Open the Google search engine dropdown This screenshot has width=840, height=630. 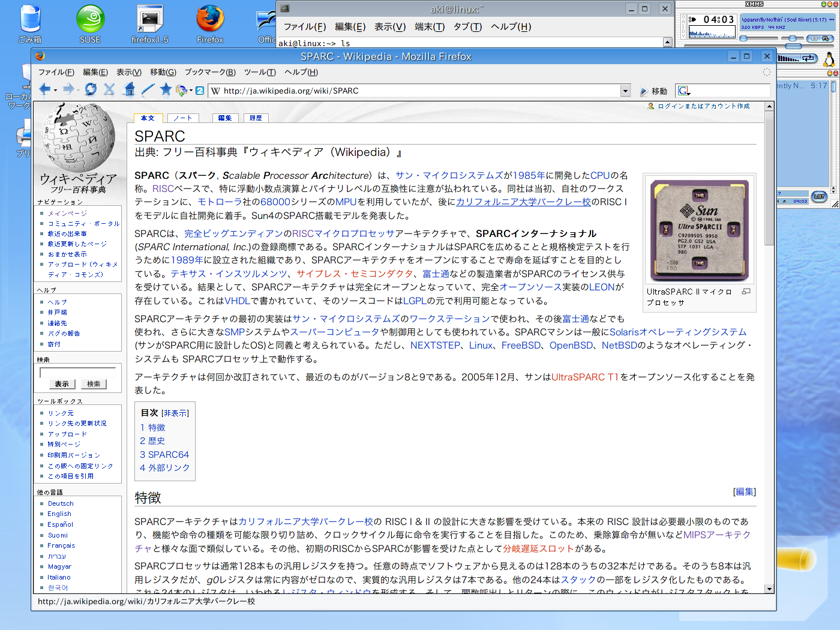point(684,91)
